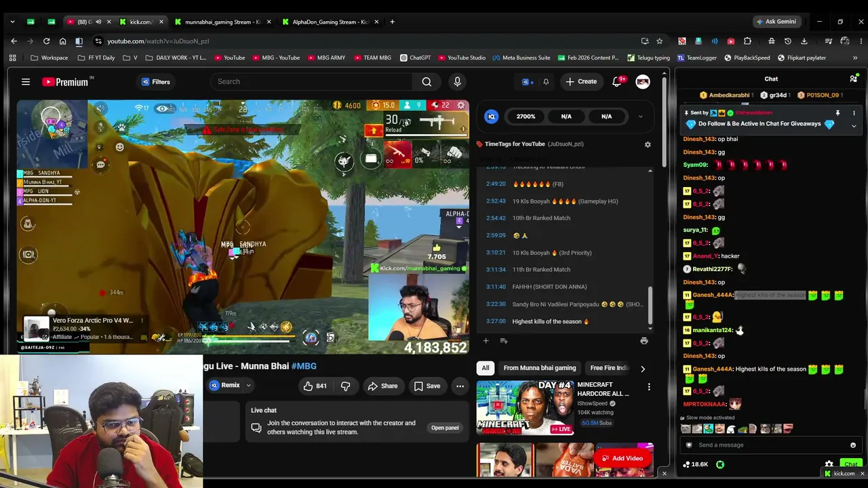Select the Free Fire India chip
The height and width of the screenshot is (488, 868).
tap(610, 368)
